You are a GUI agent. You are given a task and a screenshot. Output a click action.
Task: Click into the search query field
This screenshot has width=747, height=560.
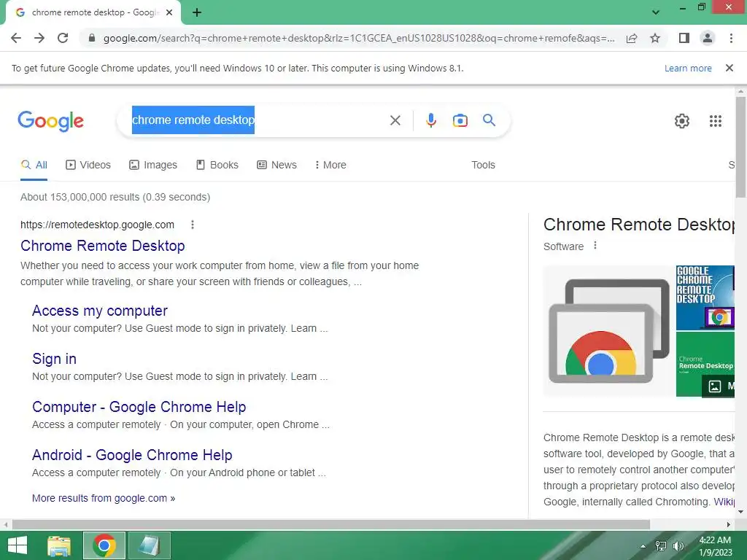[258, 120]
